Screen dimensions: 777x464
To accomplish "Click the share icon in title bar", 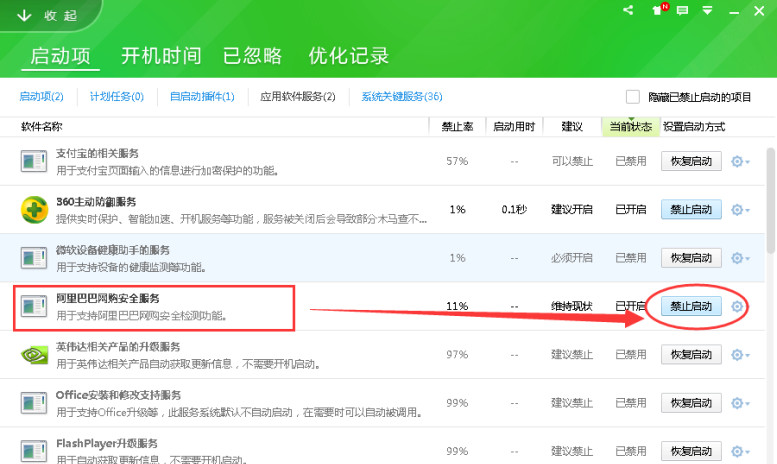I will coord(628,10).
